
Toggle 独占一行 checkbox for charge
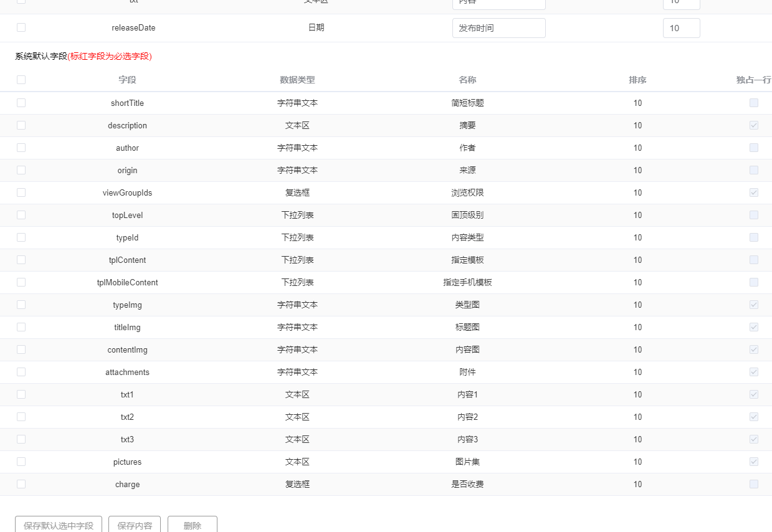tap(754, 484)
